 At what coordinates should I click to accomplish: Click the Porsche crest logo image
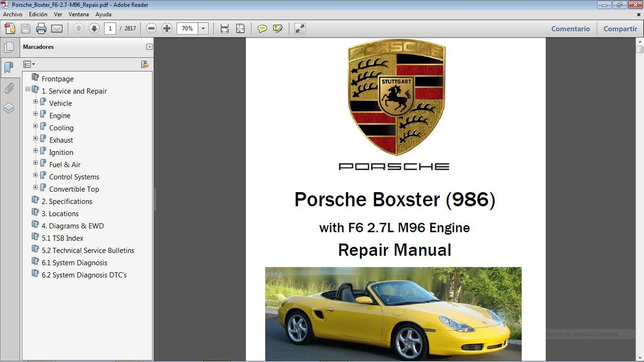point(396,97)
